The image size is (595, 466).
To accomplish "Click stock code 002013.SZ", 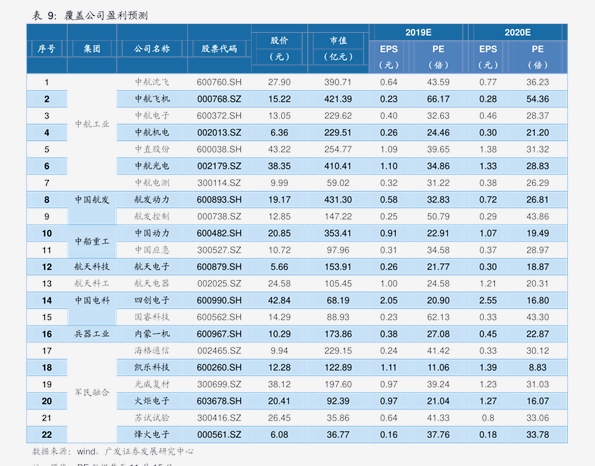I will (219, 132).
